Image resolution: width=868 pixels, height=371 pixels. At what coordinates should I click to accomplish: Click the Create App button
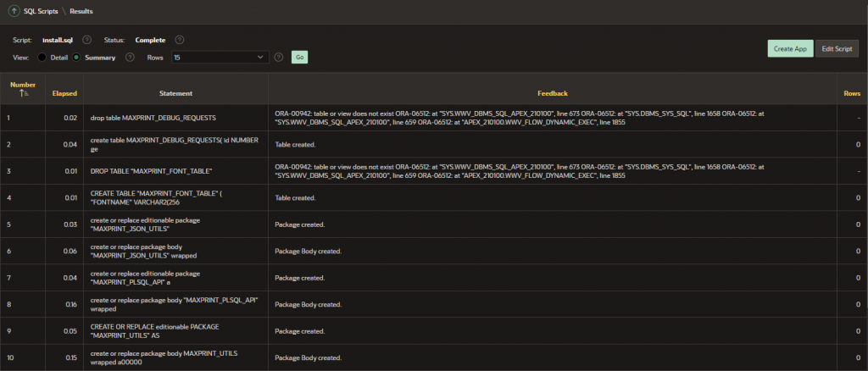pos(789,48)
